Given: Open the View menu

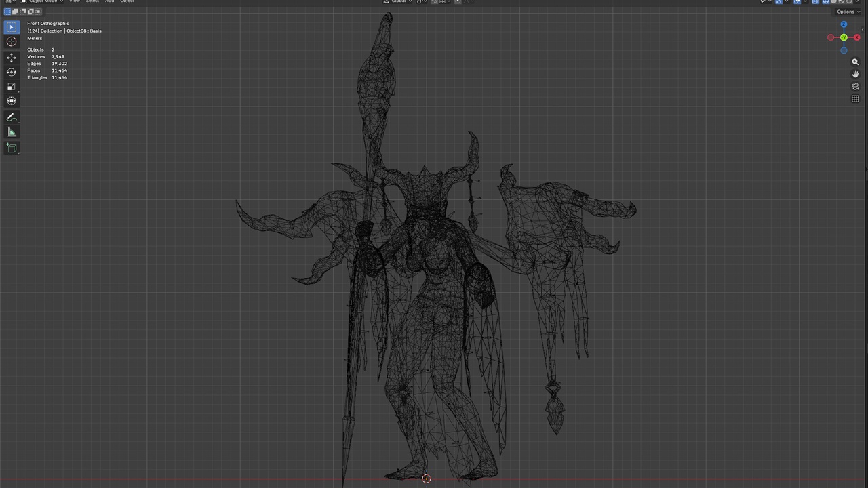Looking at the screenshot, I should tap(75, 1).
